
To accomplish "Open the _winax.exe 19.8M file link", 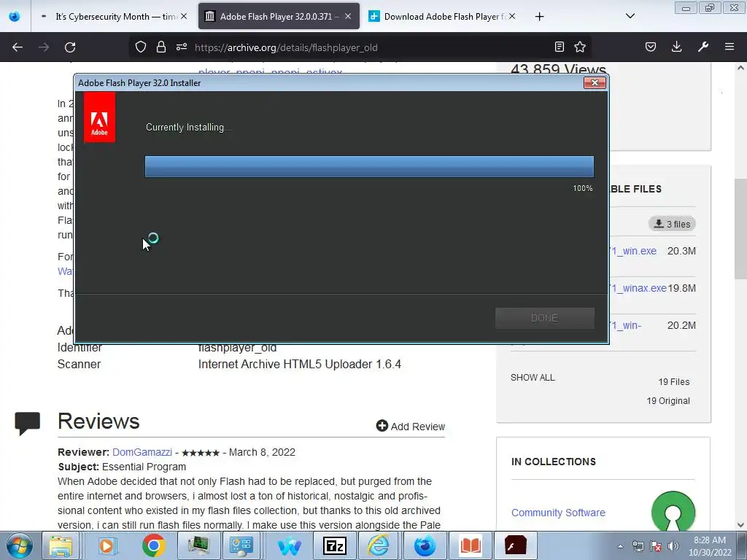I will point(638,288).
